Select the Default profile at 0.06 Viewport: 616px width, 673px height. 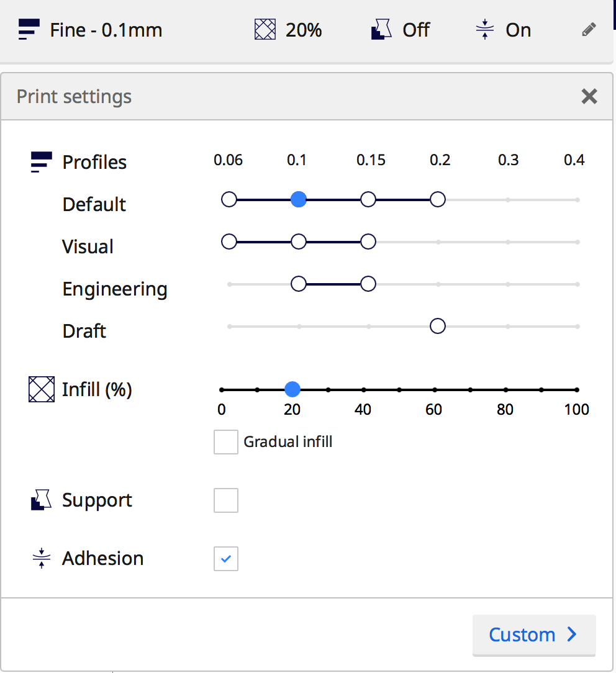[229, 200]
